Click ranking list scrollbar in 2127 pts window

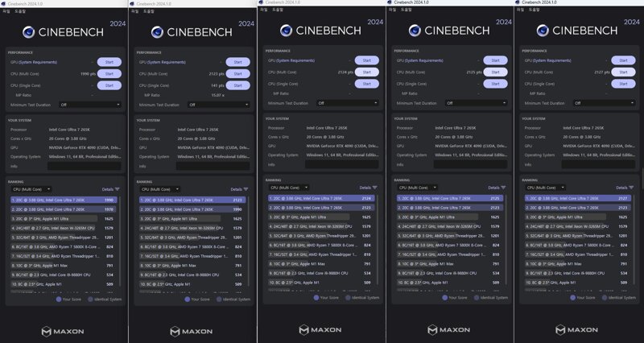[x=634, y=241]
